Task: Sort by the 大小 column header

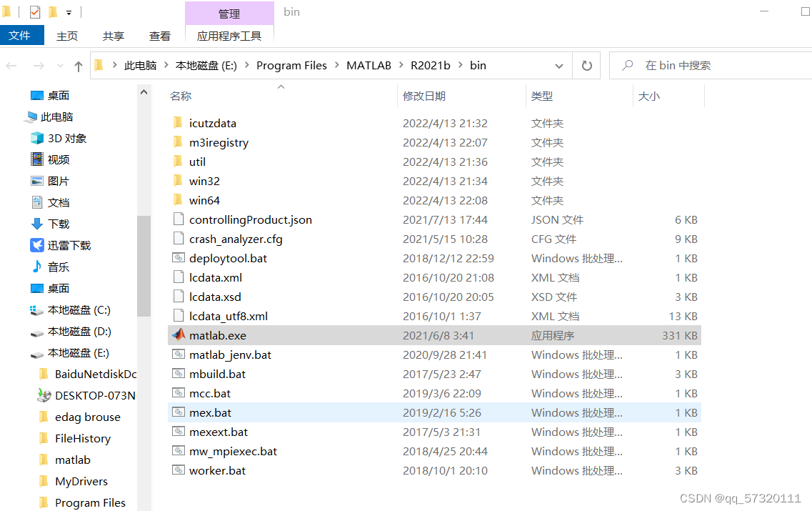Action: 649,96
